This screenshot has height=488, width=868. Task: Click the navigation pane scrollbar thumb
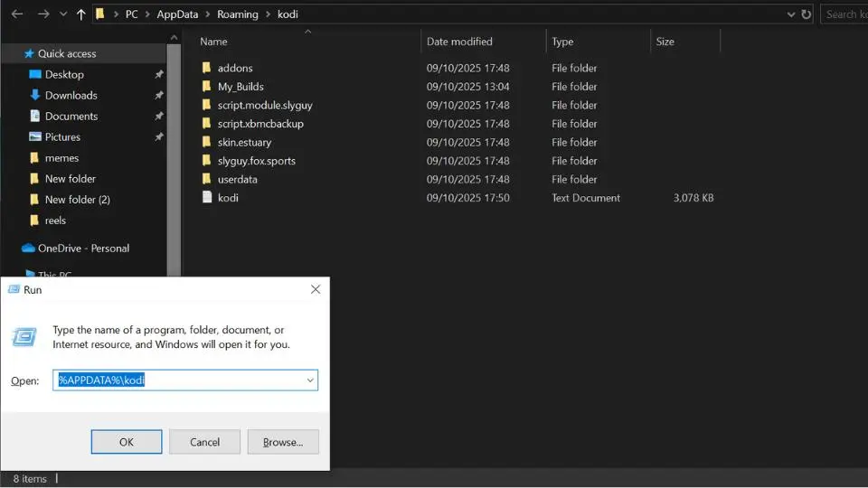(174, 160)
